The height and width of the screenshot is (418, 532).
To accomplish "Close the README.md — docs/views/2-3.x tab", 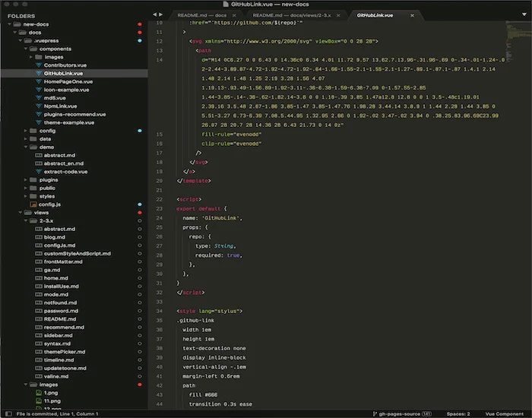I will [338, 15].
